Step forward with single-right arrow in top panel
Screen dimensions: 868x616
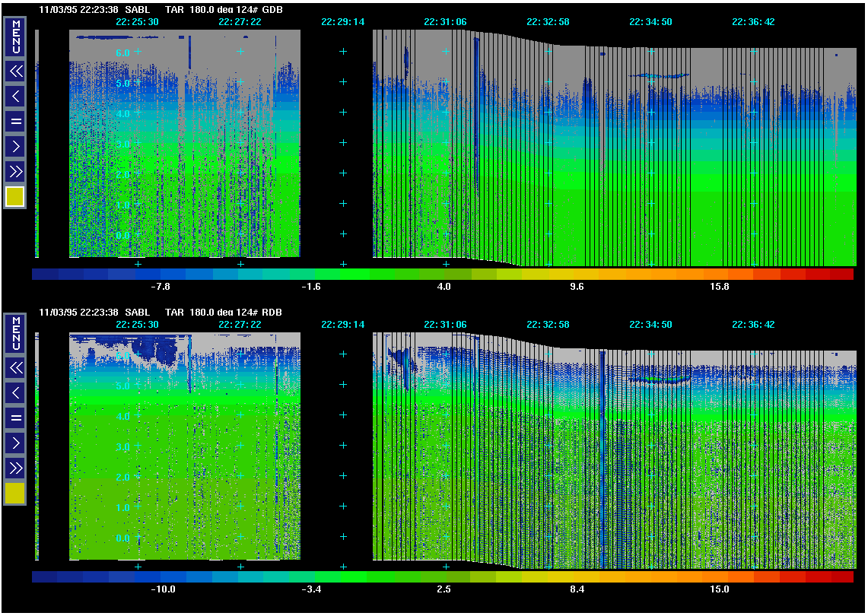point(15,146)
